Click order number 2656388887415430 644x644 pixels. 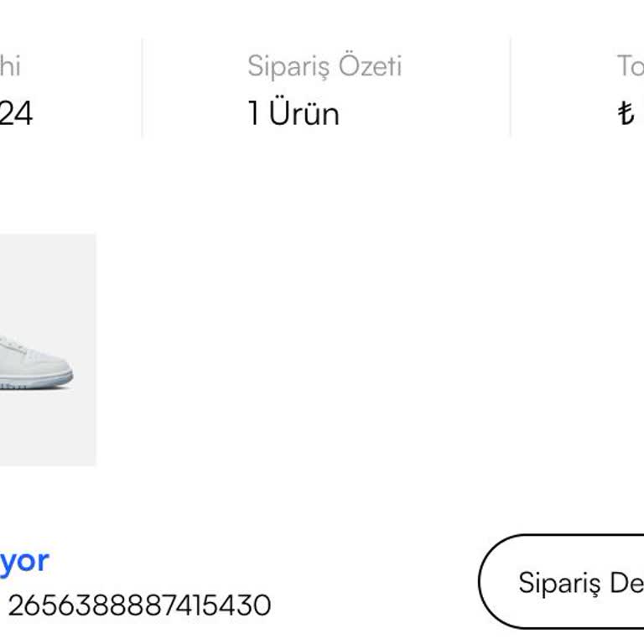click(x=140, y=605)
